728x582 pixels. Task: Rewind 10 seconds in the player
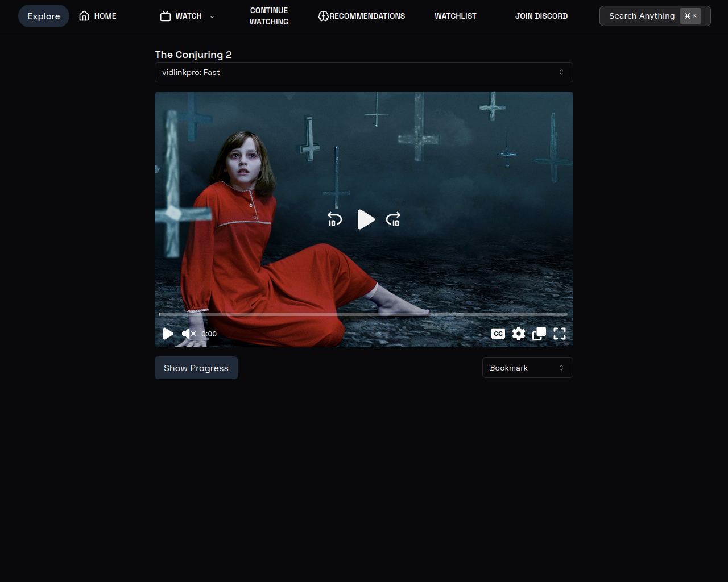[x=334, y=219]
